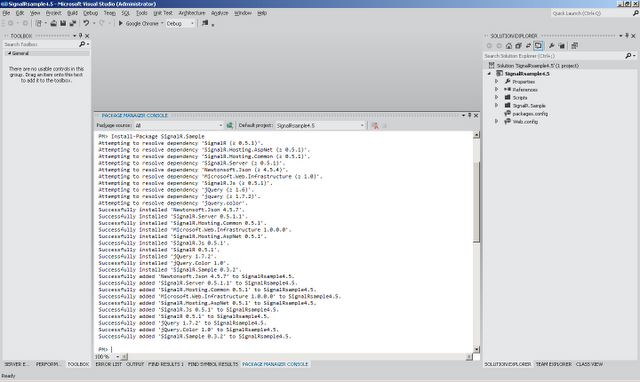640x382 pixels.
Task: Expand the SignalR.Sample folder
Action: point(497,105)
